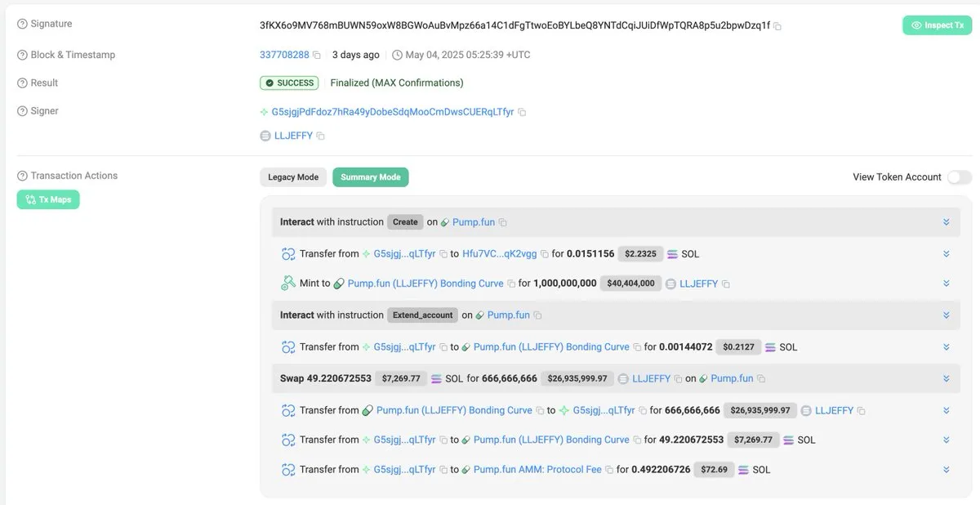Open LLJEFFY token link in Swap row
This screenshot has width=980, height=505.
[x=651, y=379]
